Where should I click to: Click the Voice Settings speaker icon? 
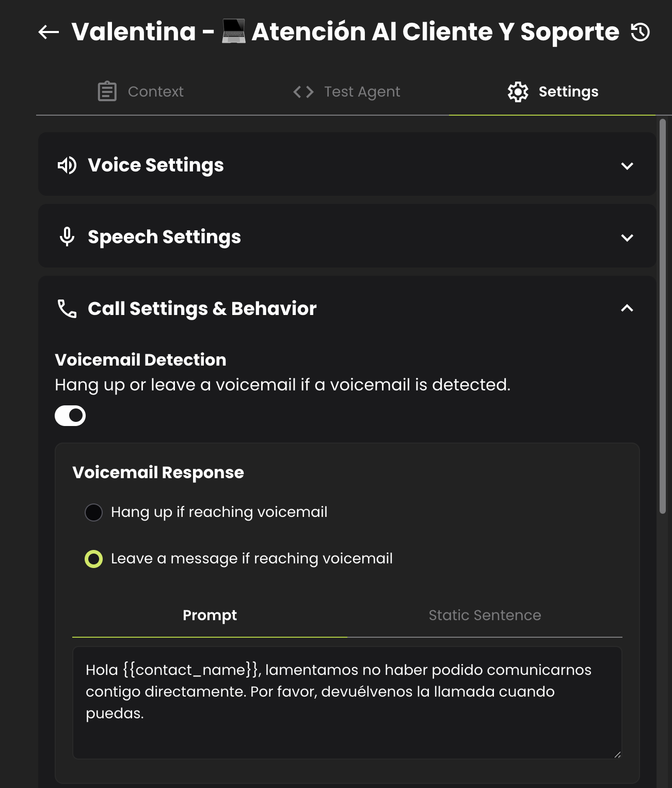(67, 165)
